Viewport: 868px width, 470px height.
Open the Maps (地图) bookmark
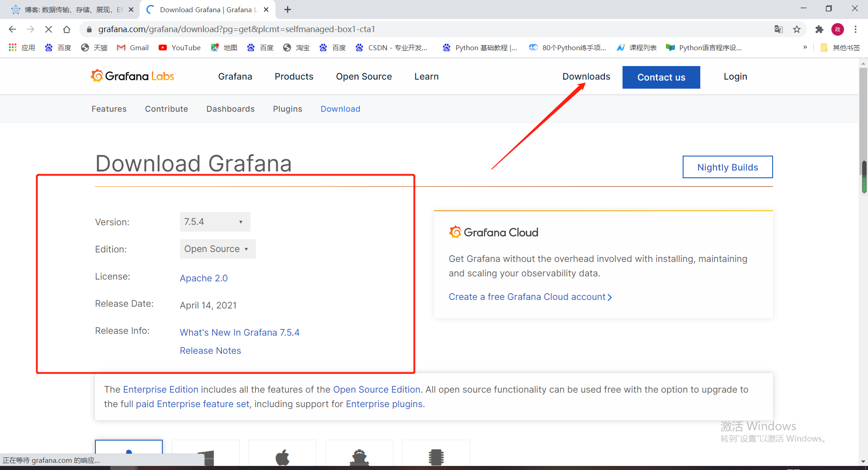(x=224, y=47)
